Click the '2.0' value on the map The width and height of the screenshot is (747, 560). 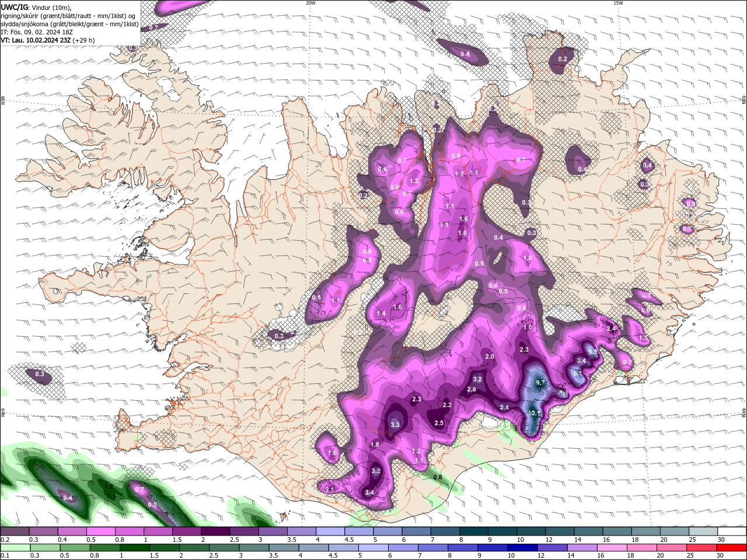pos(490,356)
